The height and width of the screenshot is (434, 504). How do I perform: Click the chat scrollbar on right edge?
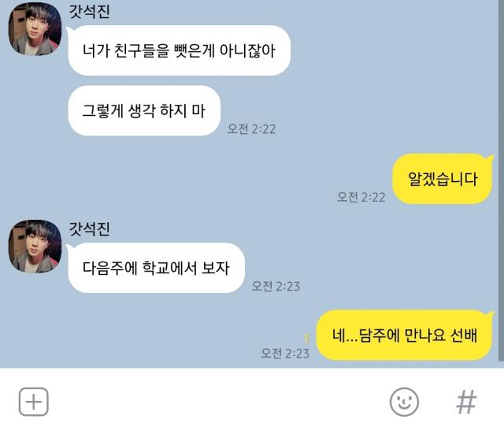click(x=501, y=180)
